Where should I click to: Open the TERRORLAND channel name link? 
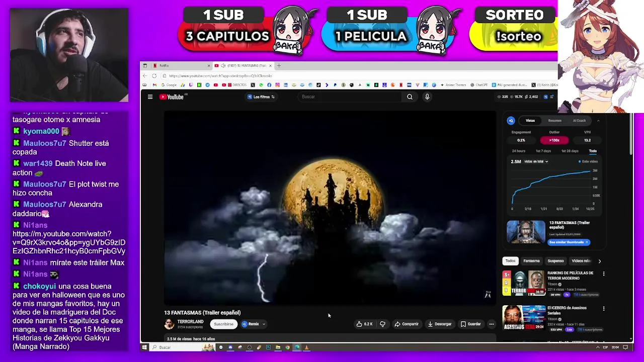(190, 322)
